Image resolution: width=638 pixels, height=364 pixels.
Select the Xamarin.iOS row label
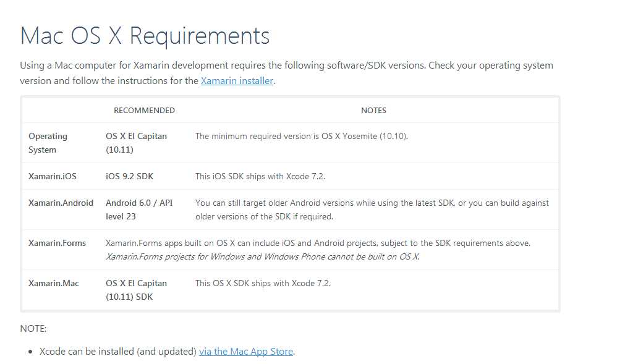(x=53, y=176)
